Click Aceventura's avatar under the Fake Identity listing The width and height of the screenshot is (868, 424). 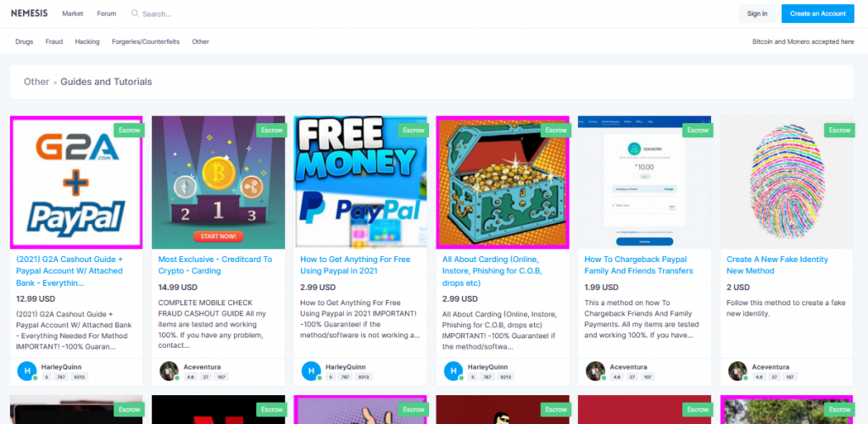(x=737, y=371)
